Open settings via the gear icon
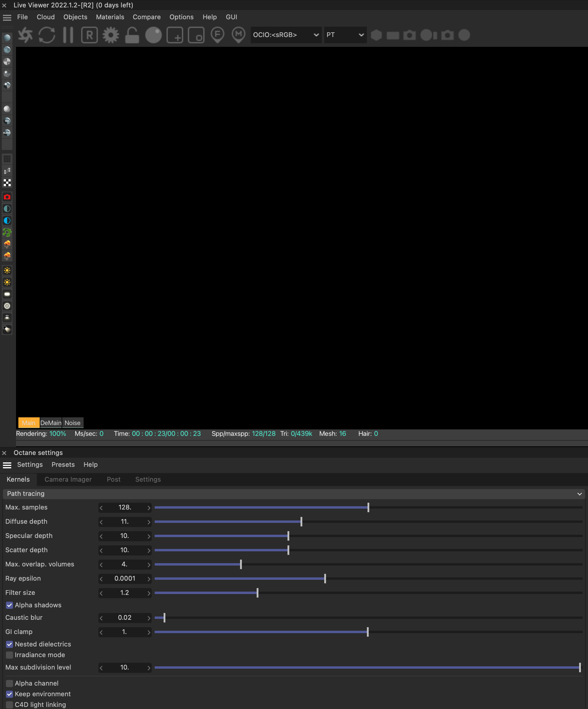This screenshot has height=709, width=588. coord(111,35)
